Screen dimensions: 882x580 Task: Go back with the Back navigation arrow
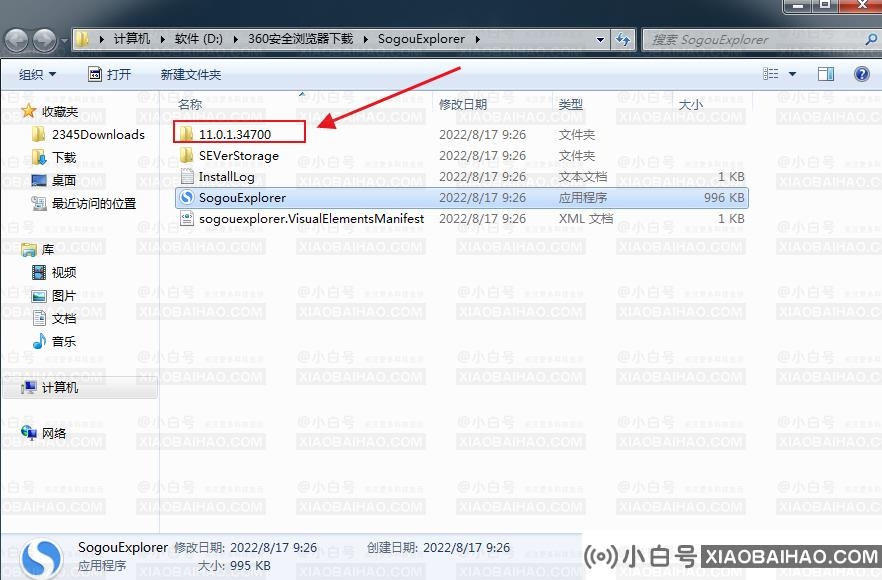[x=16, y=41]
